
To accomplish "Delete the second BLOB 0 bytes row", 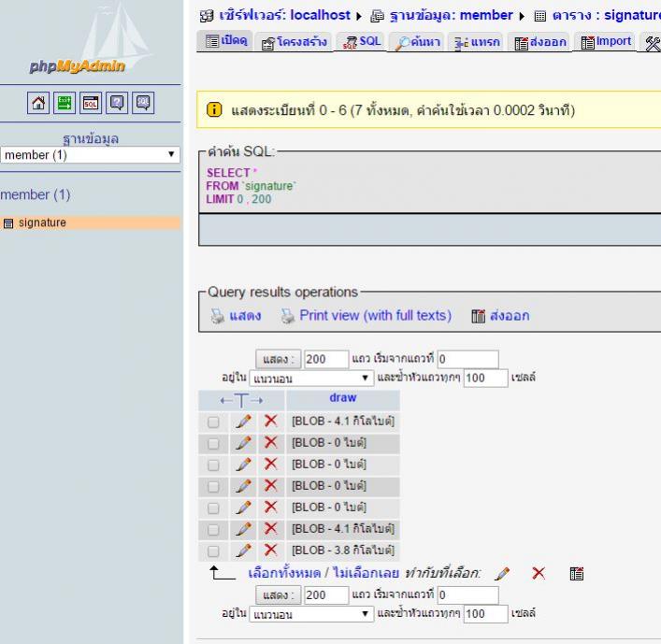I will click(270, 442).
